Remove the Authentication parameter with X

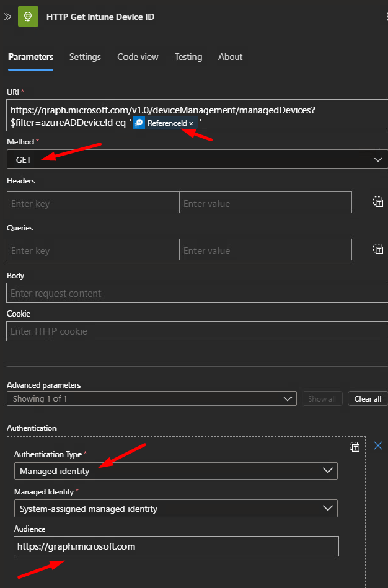[x=378, y=445]
